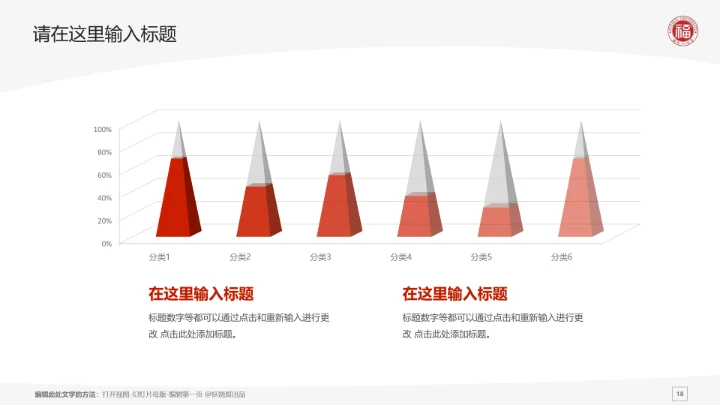
Task: Select the slide title 请在这里输入标题
Action: point(105,34)
